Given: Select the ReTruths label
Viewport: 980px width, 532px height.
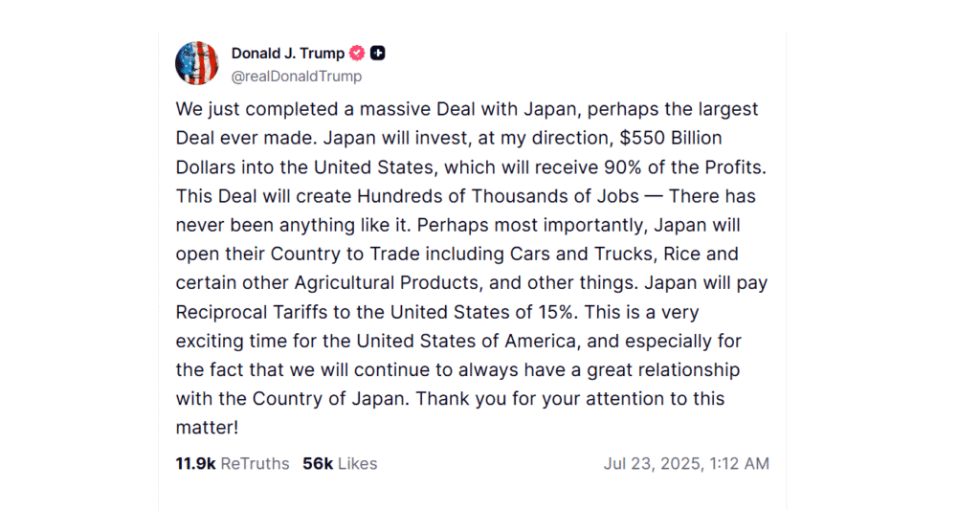Looking at the screenshot, I should (x=255, y=464).
